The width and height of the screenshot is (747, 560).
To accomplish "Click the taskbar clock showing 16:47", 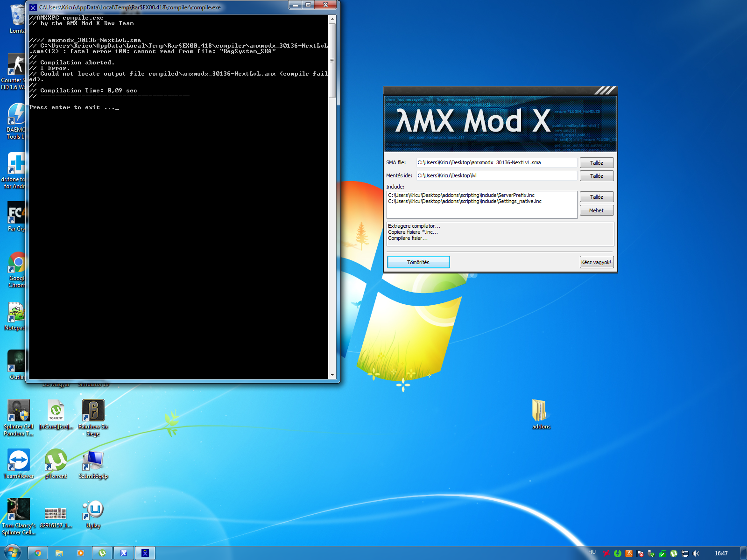I will (721, 553).
